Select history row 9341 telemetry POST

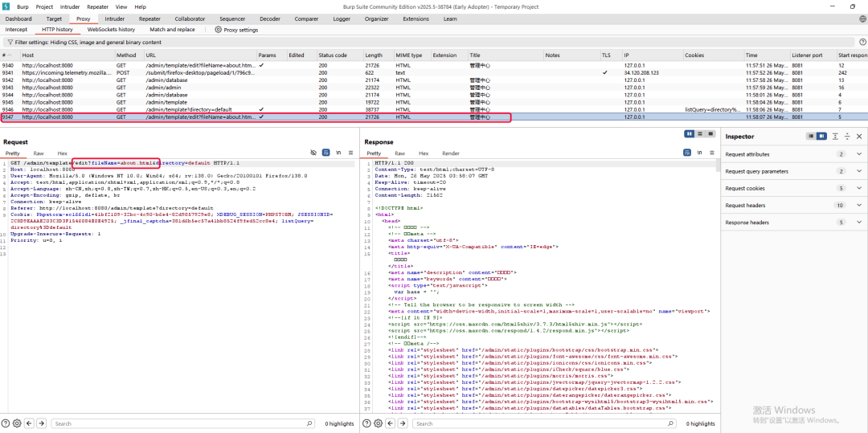click(434, 72)
